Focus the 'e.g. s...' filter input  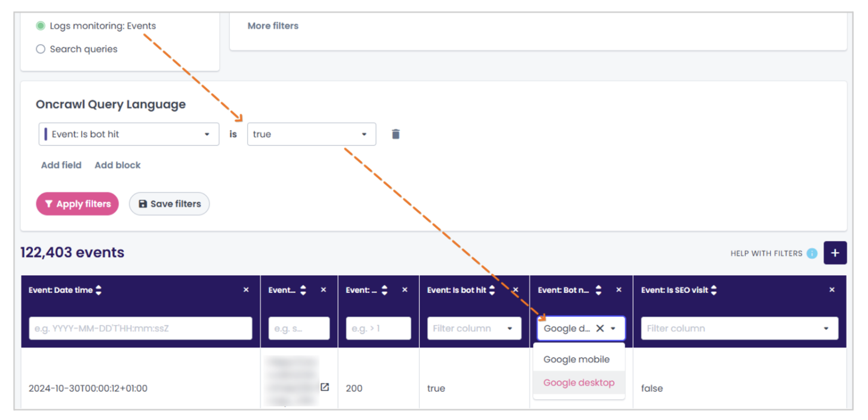(x=299, y=328)
